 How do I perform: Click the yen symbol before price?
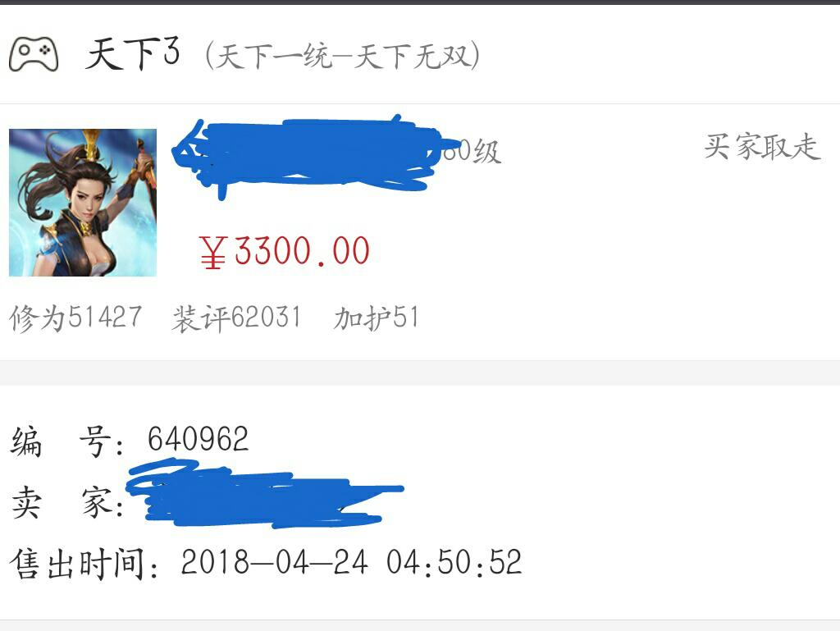click(212, 252)
